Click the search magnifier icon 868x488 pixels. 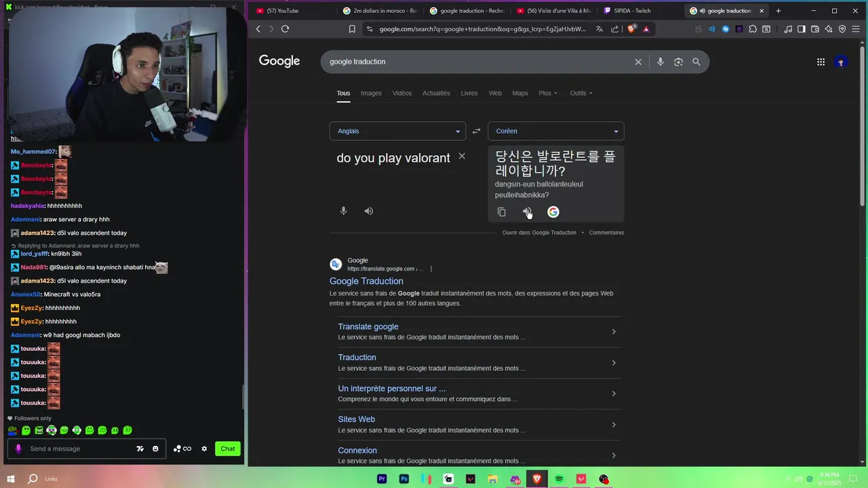pos(696,62)
